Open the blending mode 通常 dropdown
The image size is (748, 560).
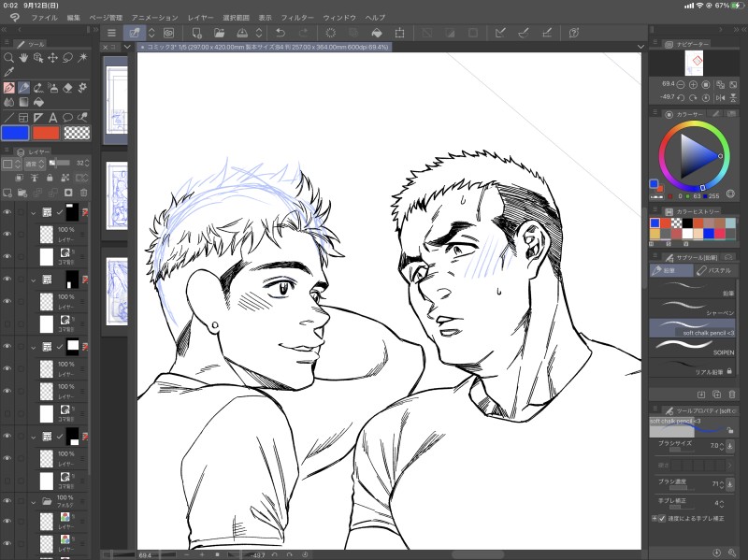point(35,164)
